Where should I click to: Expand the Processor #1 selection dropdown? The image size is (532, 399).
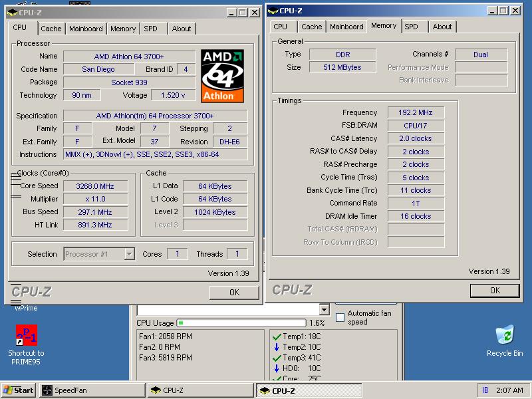pos(129,254)
